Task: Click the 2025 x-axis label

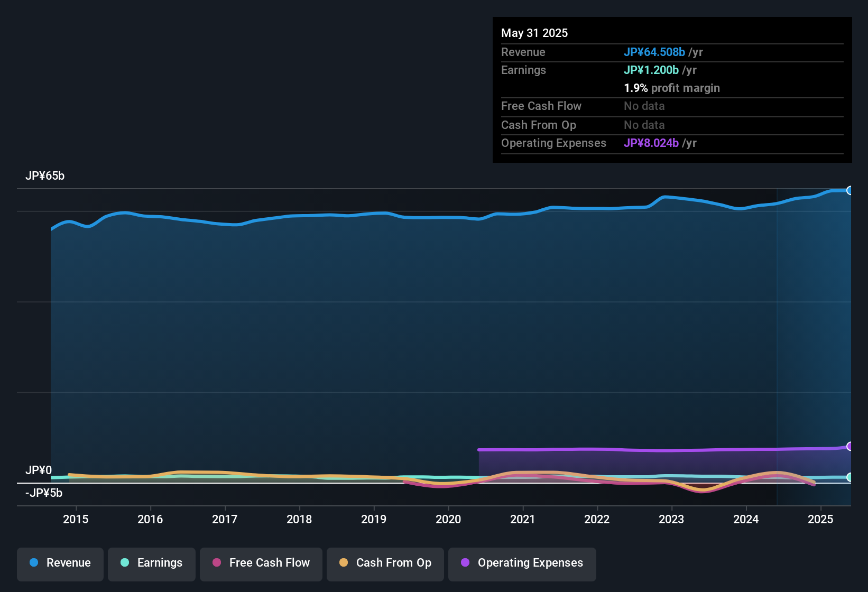Action: [x=820, y=519]
